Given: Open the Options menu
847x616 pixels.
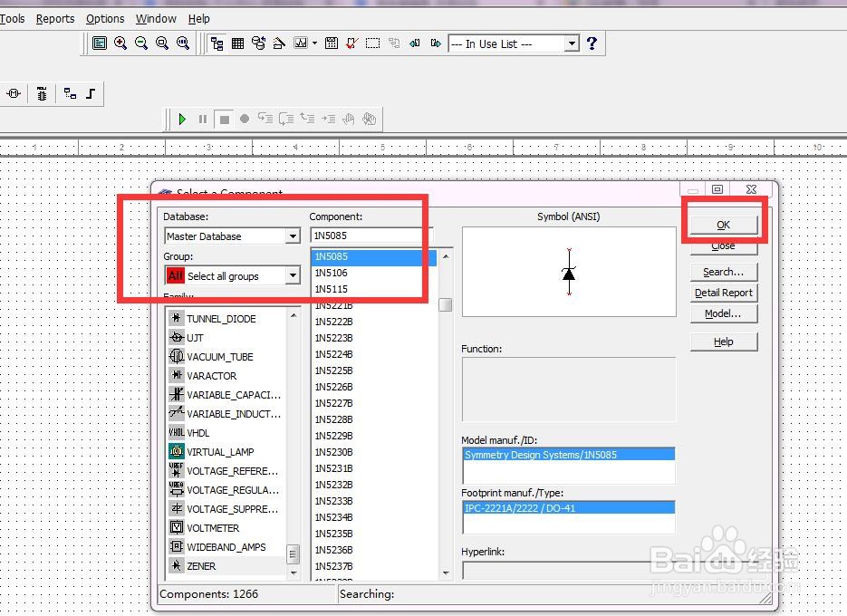Looking at the screenshot, I should [105, 19].
